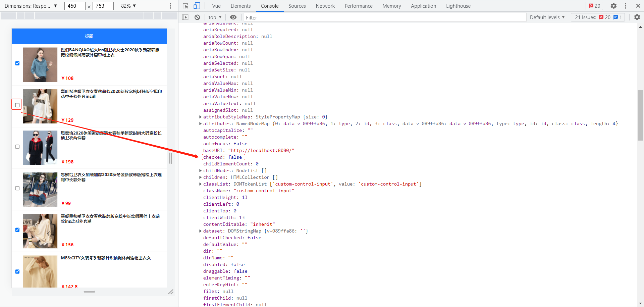
Task: Expand the attributeStyleMap property
Action: tap(200, 117)
